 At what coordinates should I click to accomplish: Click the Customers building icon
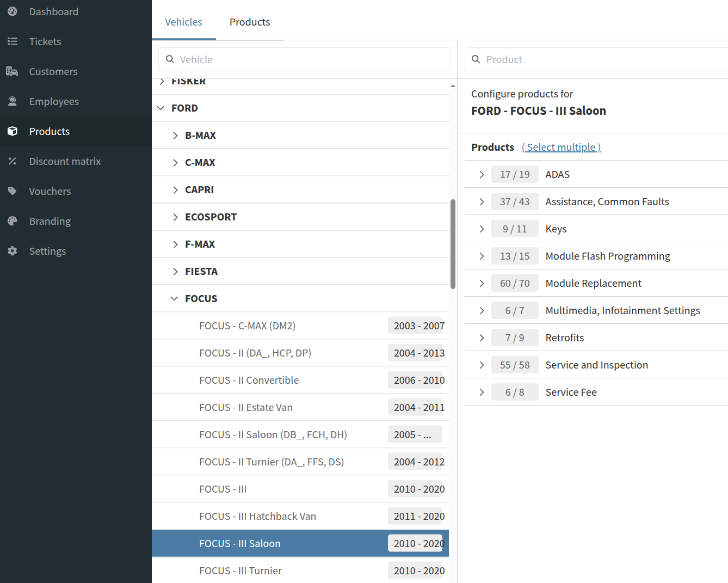coord(13,71)
